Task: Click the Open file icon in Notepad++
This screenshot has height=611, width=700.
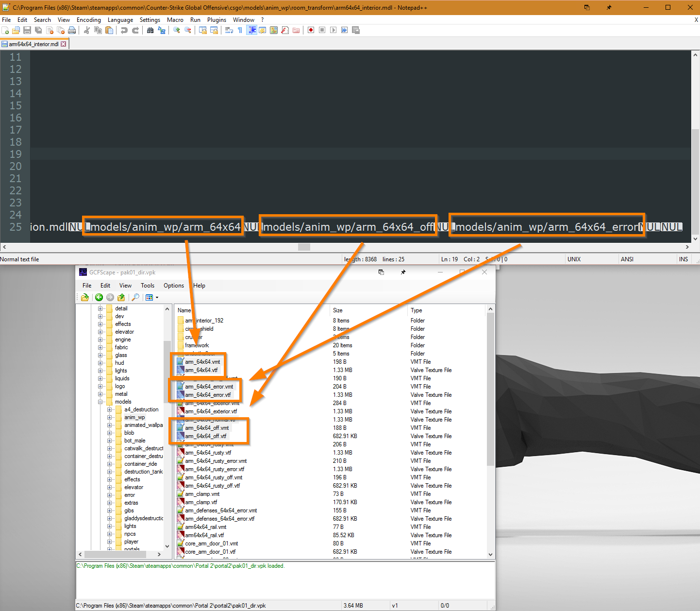Action: 16,30
